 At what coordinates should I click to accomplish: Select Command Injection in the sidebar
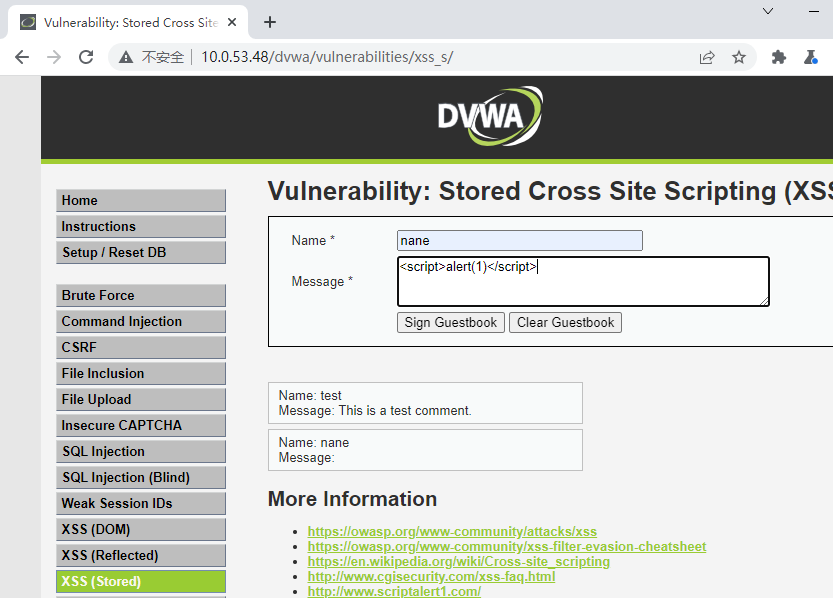(x=141, y=321)
